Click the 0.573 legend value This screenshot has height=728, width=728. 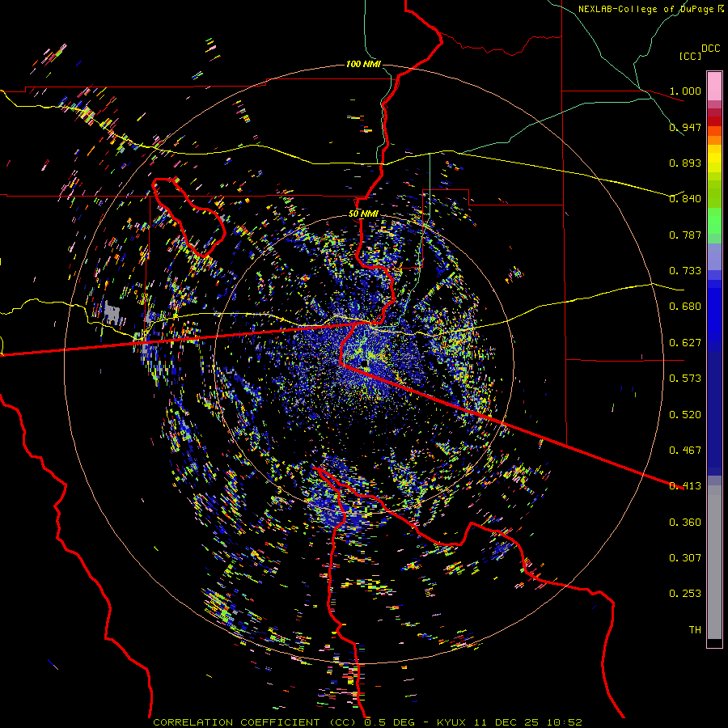click(x=685, y=378)
